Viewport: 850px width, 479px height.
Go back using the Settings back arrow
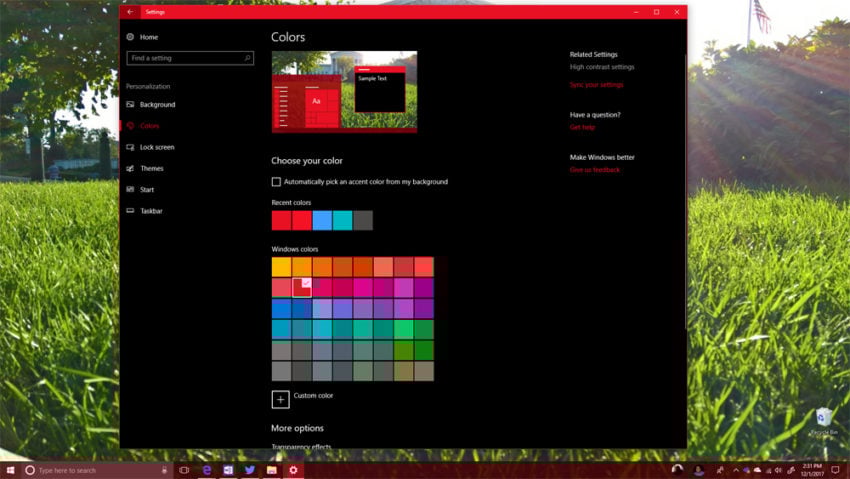[x=130, y=12]
